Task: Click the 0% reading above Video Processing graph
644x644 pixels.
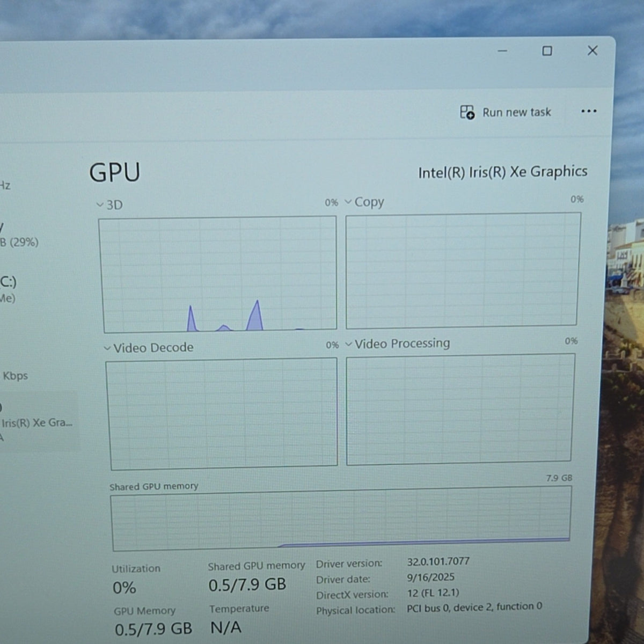Action: point(571,341)
